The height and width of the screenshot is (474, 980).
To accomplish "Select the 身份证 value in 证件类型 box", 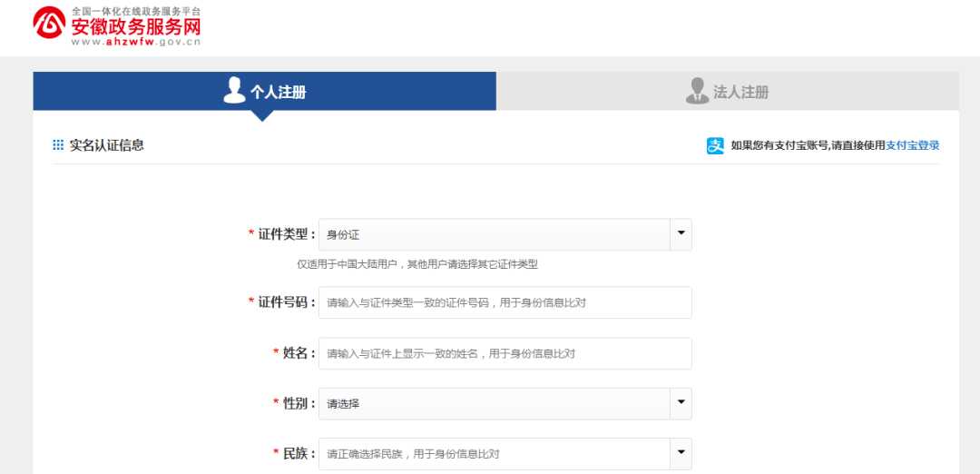I will click(344, 234).
